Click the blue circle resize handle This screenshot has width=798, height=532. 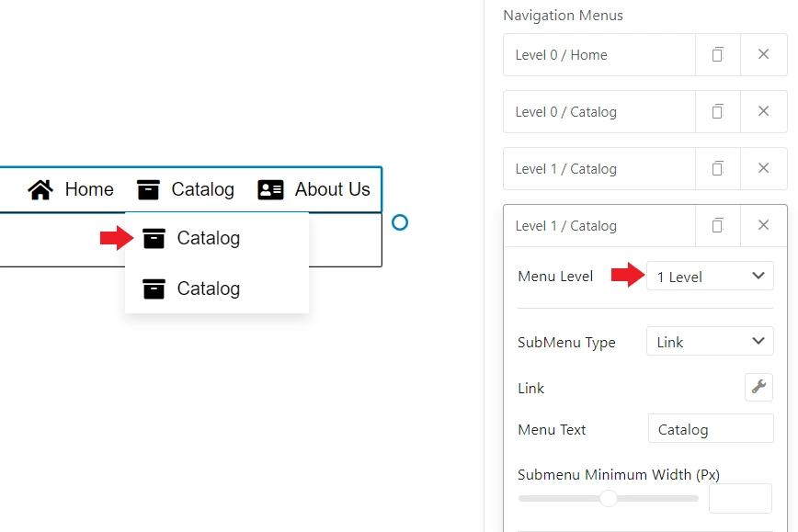[400, 222]
